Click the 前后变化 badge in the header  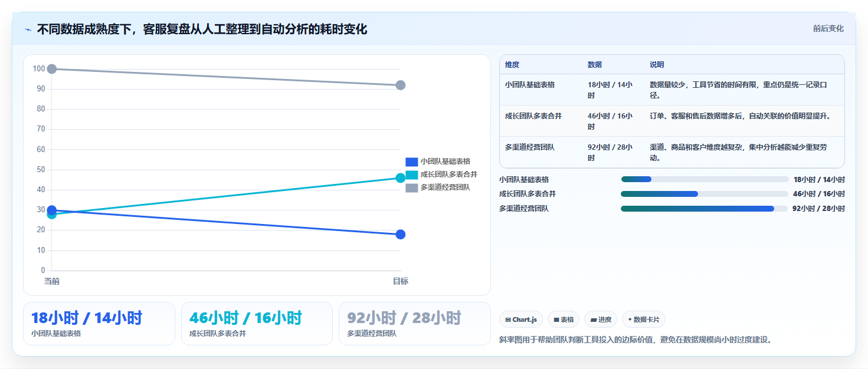point(828,28)
